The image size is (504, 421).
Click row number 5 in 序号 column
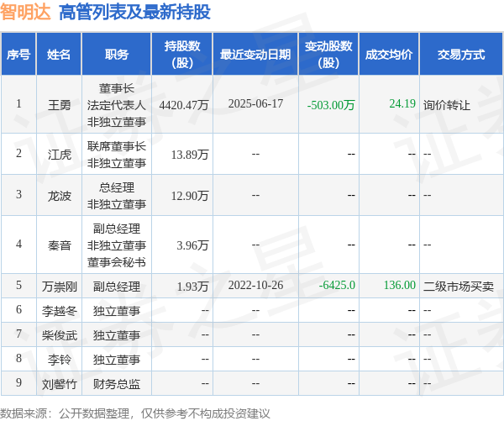[x=18, y=285]
